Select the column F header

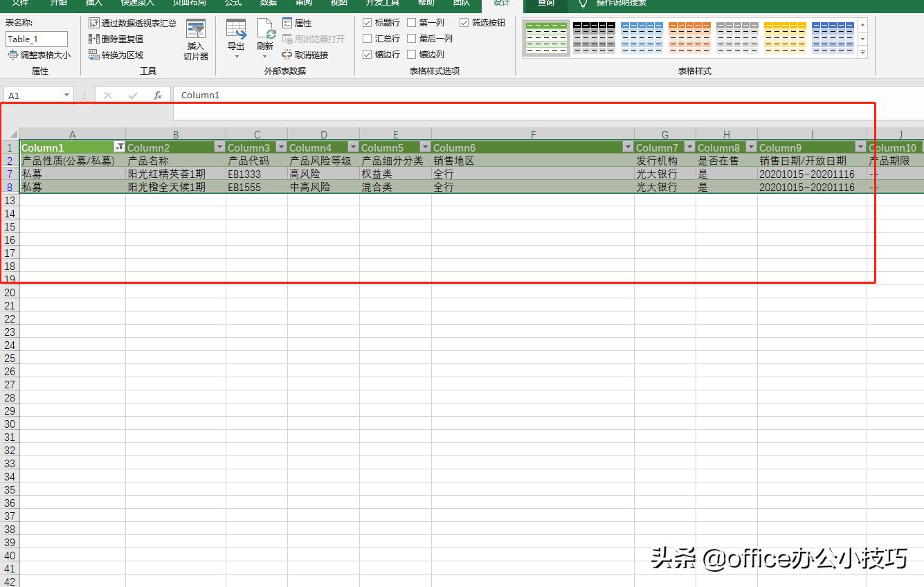tap(533, 134)
